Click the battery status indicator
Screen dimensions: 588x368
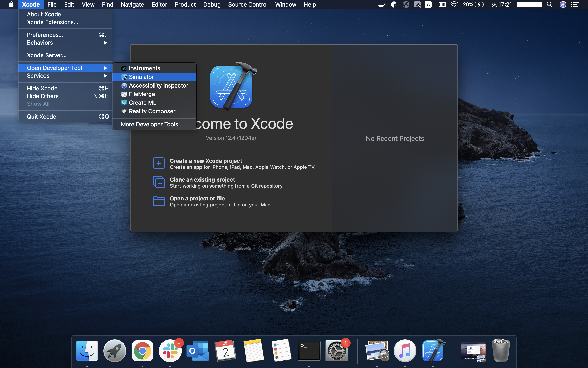473,4
